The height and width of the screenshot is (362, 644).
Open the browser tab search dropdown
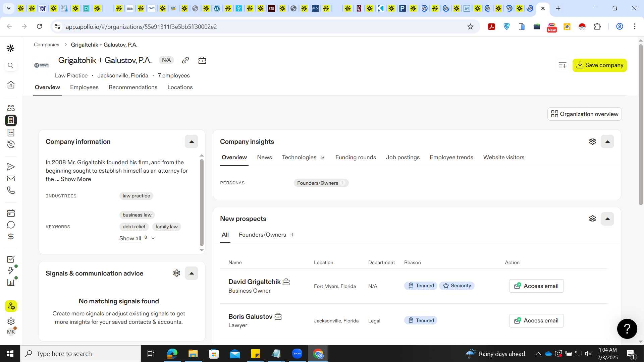pyautogui.click(x=9, y=8)
